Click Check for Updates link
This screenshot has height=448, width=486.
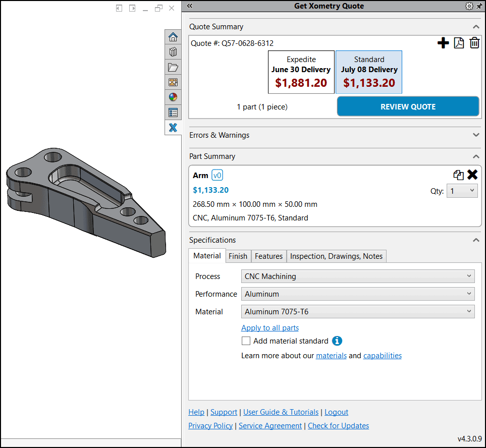click(338, 426)
